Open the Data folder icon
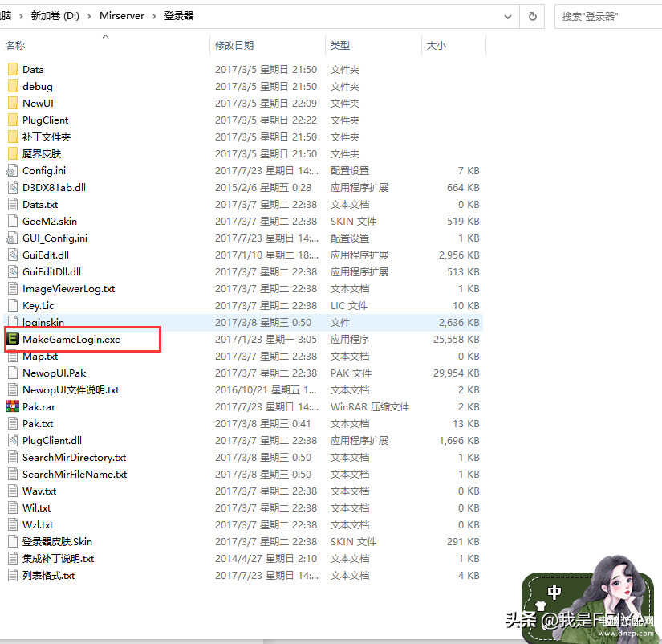 [x=13, y=69]
